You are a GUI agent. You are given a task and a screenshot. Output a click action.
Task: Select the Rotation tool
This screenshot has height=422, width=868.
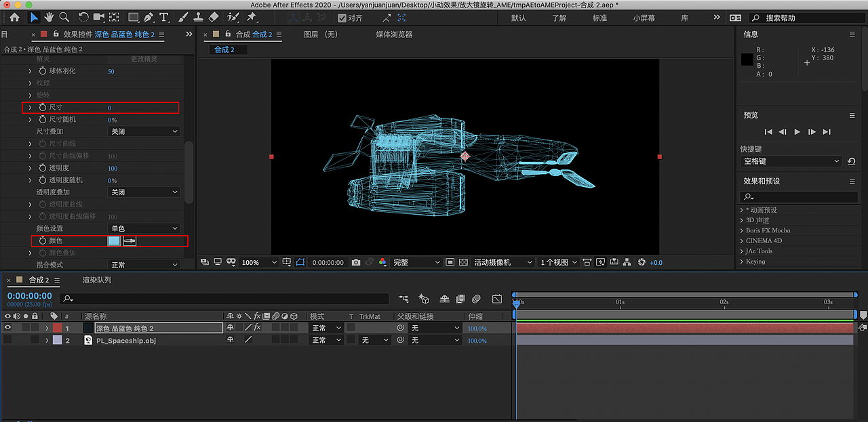[83, 18]
